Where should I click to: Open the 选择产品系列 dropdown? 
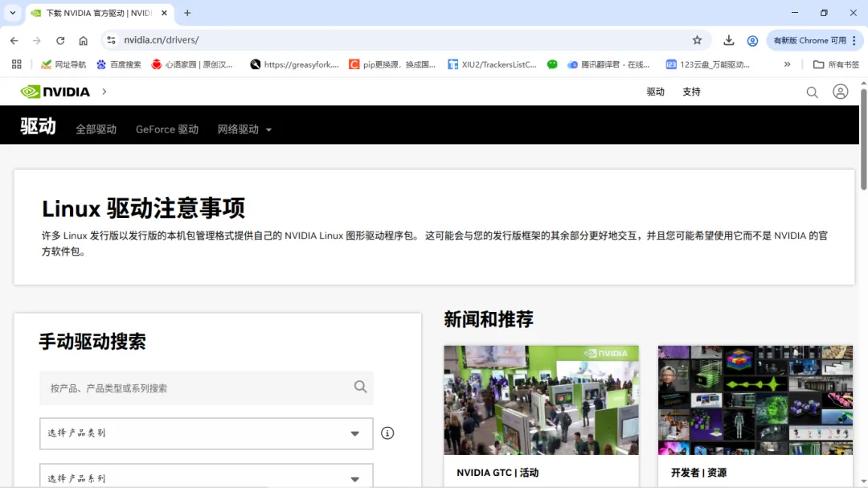pyautogui.click(x=207, y=476)
